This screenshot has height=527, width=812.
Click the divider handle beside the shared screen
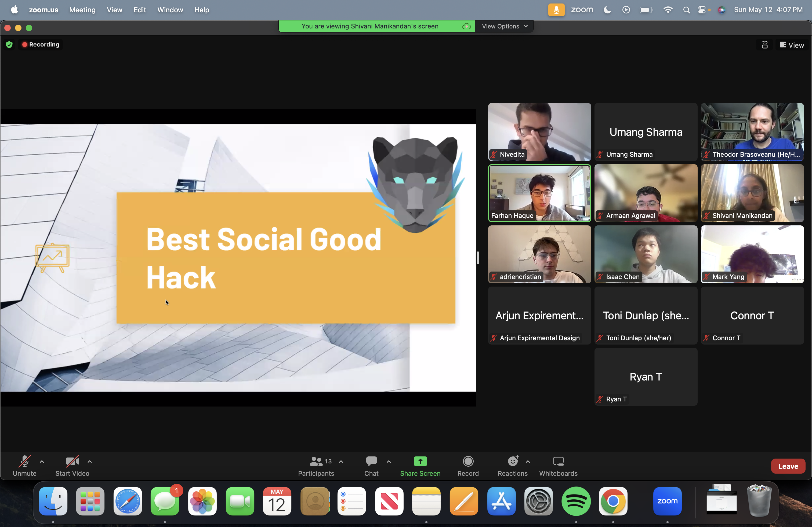[x=478, y=258]
